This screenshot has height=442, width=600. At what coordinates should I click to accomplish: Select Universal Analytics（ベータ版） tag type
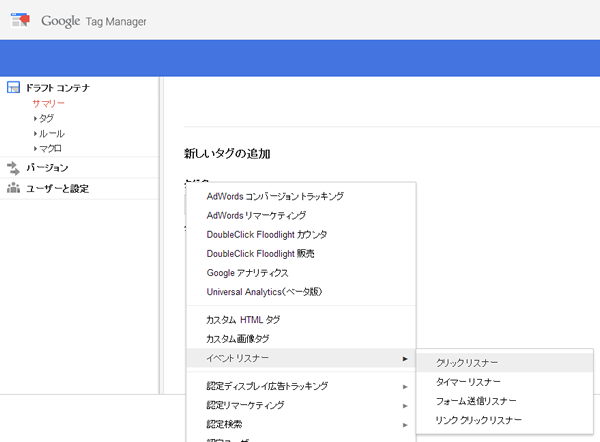pos(301,292)
